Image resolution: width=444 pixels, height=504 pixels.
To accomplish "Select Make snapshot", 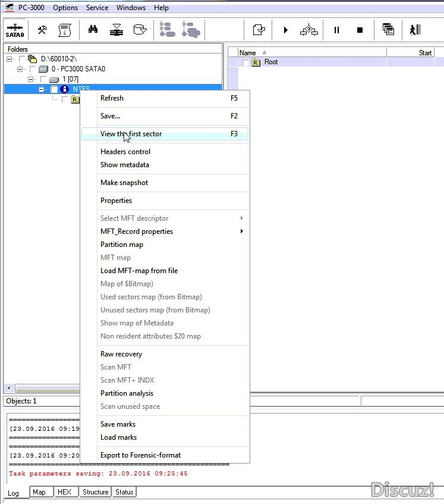I will (x=165, y=183).
